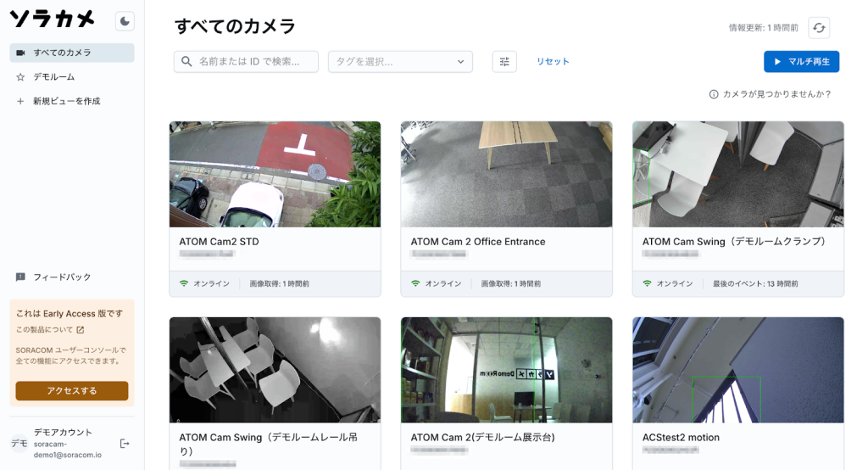
Task: Open the フィードバック link
Action: click(62, 277)
